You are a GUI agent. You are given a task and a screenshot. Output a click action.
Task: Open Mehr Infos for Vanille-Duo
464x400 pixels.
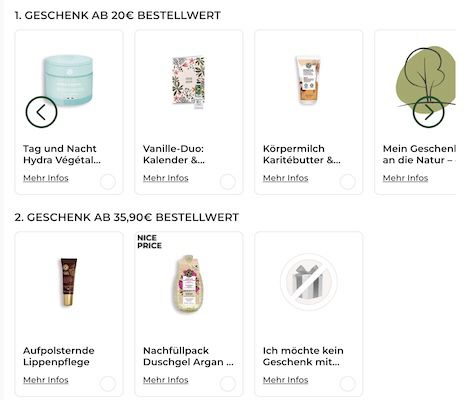point(166,178)
